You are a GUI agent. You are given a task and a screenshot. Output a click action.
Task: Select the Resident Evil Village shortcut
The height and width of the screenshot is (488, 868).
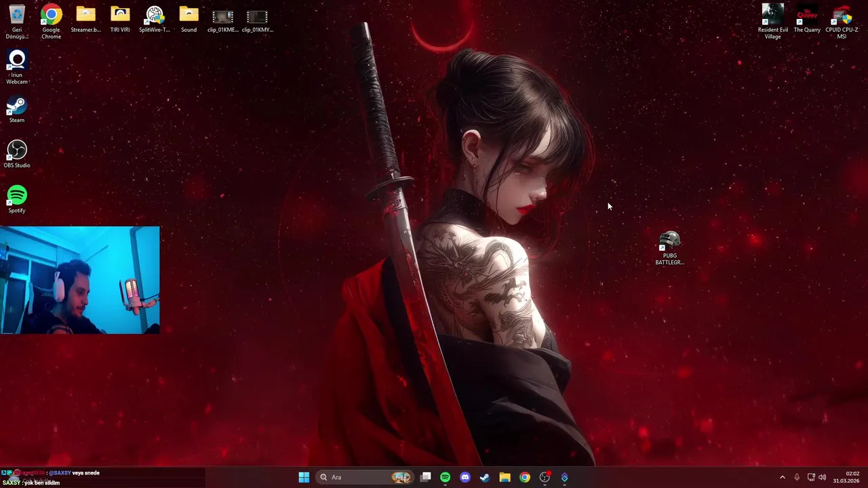tap(773, 21)
